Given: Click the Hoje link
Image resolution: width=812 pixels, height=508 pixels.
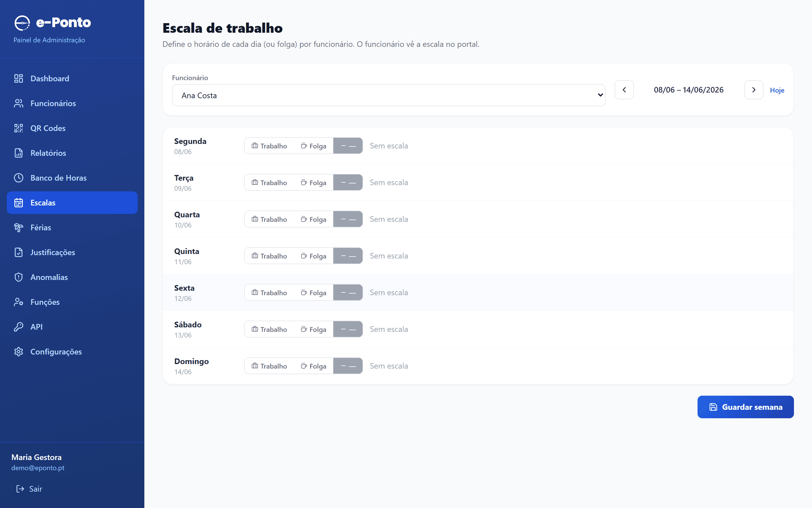Looking at the screenshot, I should tap(777, 90).
